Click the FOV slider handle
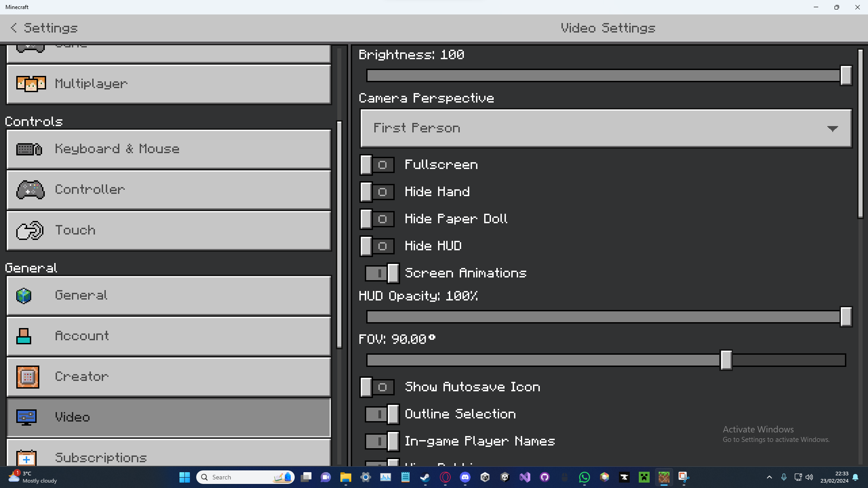The height and width of the screenshot is (488, 868). click(726, 360)
